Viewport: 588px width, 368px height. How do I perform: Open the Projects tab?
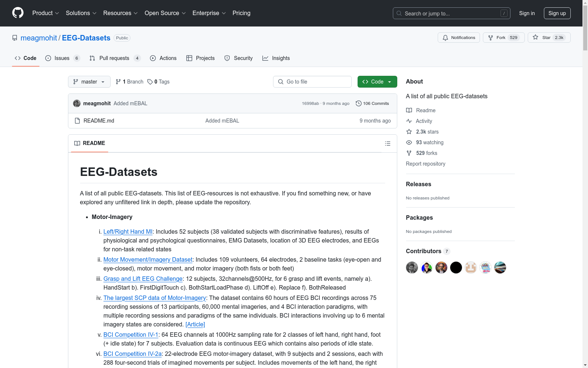[201, 58]
